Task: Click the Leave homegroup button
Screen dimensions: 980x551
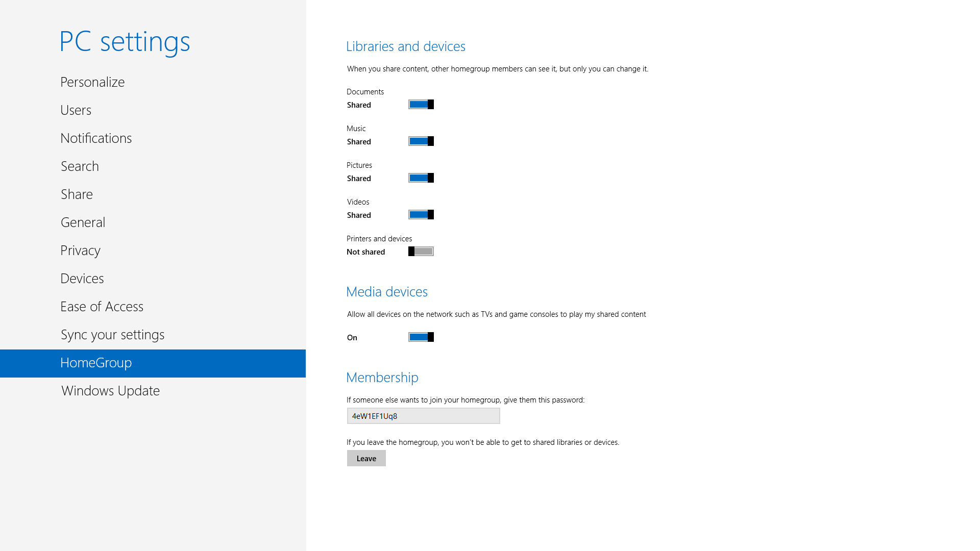Action: pos(366,458)
